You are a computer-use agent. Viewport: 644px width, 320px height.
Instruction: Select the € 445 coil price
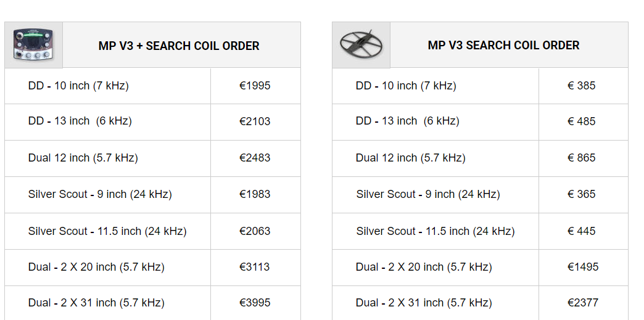[x=582, y=231]
